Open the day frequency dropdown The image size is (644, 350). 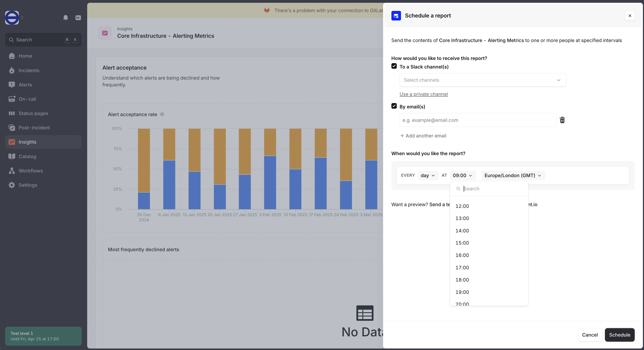pyautogui.click(x=428, y=175)
